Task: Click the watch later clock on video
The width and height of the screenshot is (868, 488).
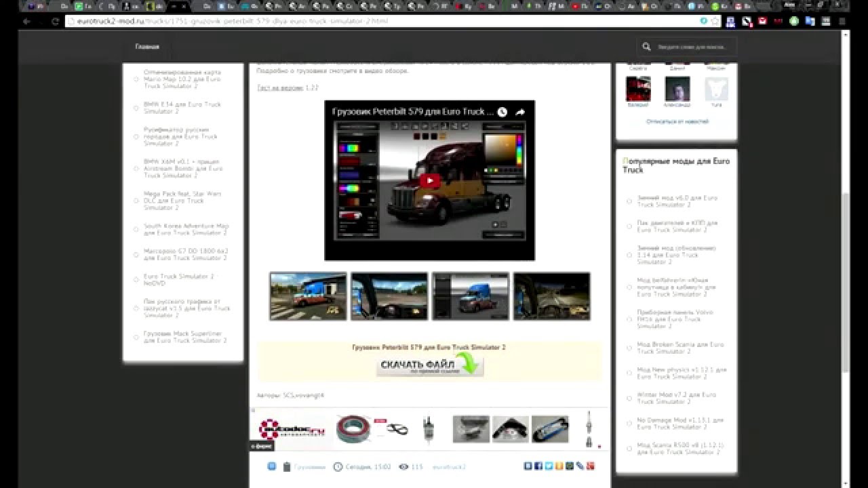Action: pos(502,112)
